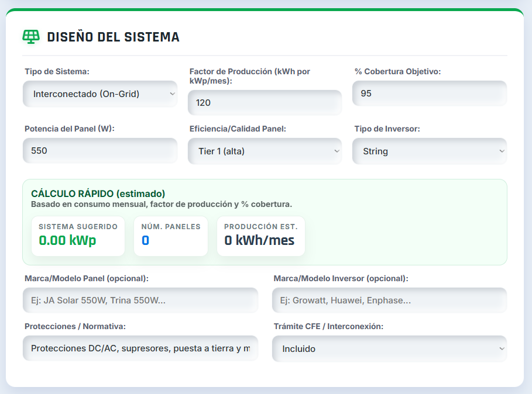Focus the % Cobertura Objetivo field

(x=429, y=94)
